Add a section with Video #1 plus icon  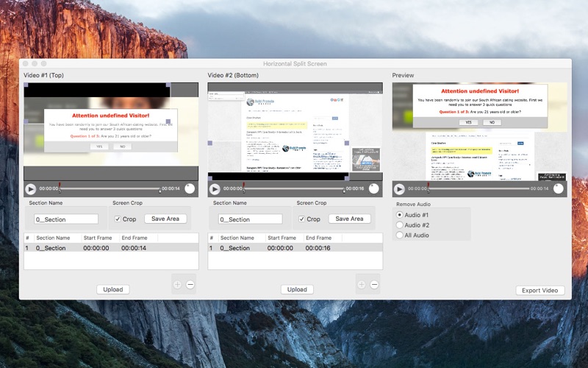click(177, 285)
